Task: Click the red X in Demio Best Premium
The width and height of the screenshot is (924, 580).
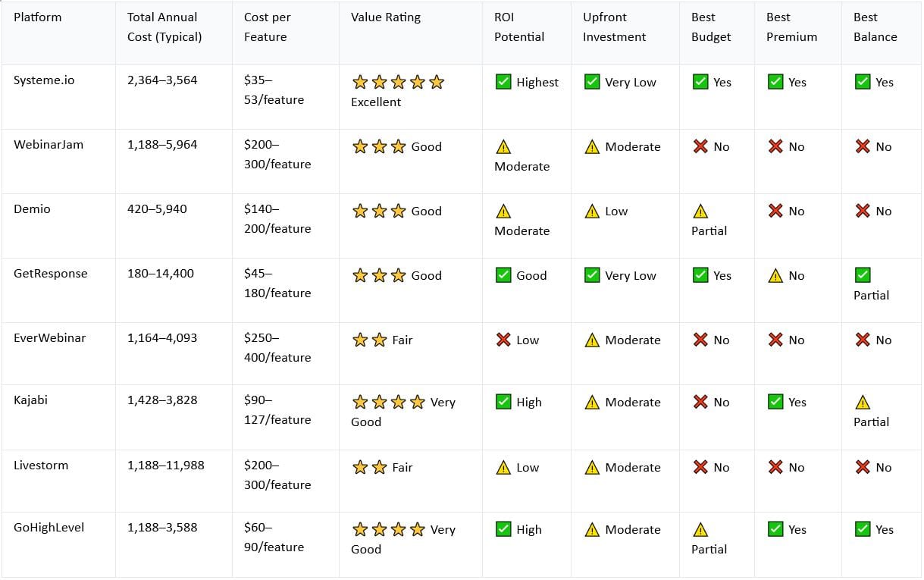Action: pos(775,211)
